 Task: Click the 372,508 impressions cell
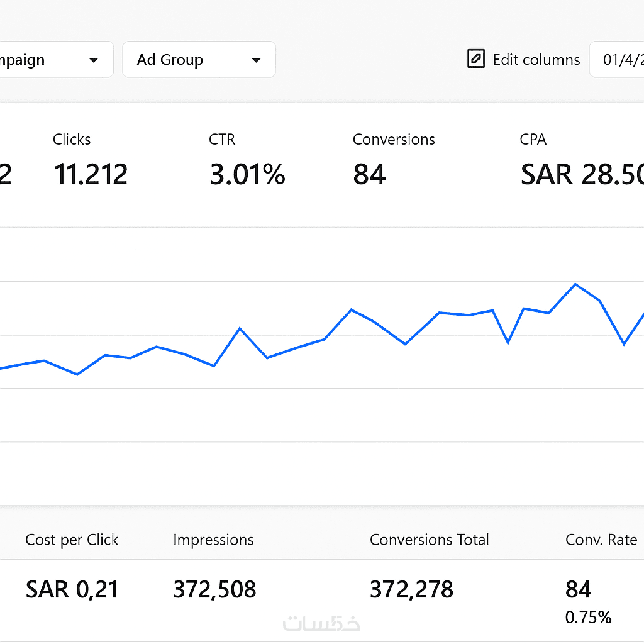click(214, 589)
